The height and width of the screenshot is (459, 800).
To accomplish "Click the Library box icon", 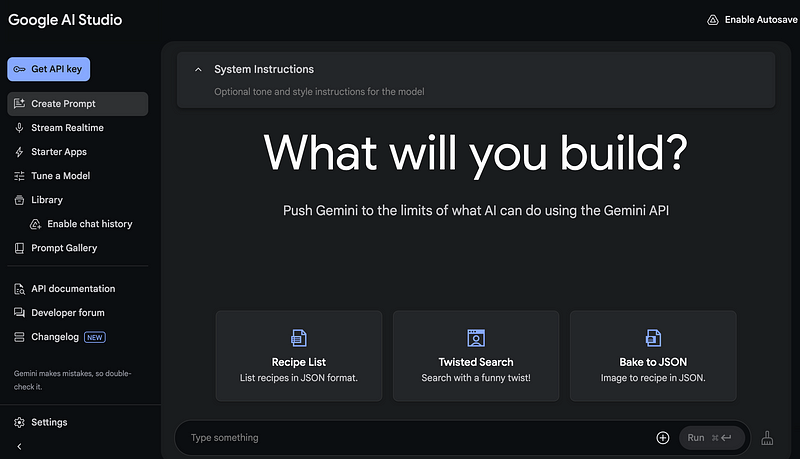I will point(19,200).
